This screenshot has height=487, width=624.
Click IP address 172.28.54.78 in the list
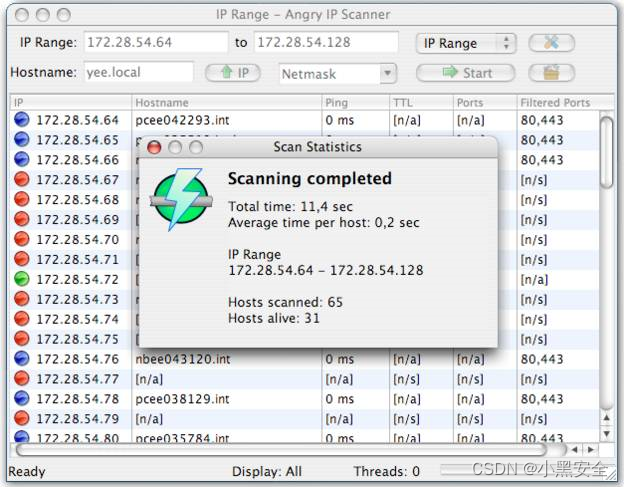(78, 399)
